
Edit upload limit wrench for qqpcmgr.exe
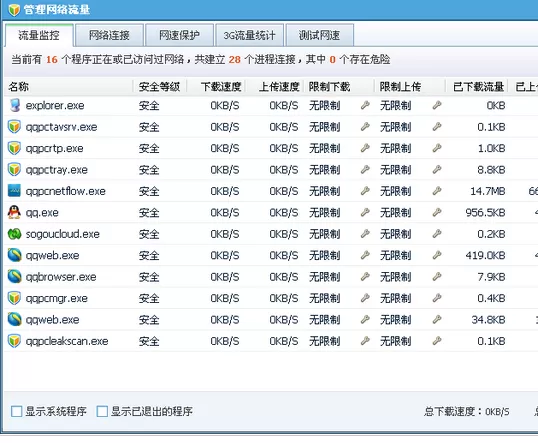437,298
